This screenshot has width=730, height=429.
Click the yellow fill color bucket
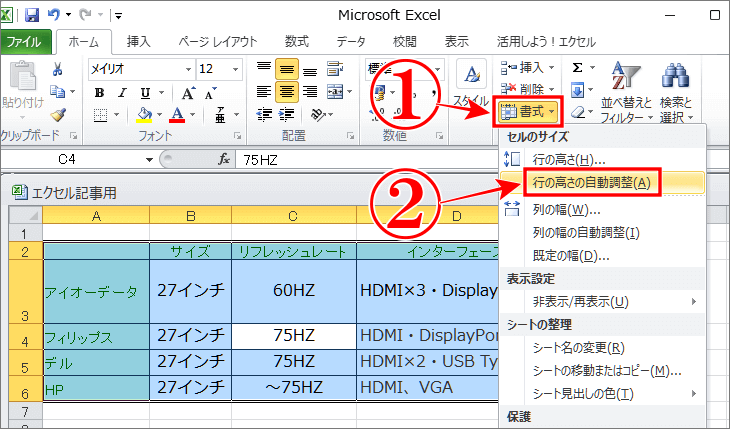pos(144,115)
